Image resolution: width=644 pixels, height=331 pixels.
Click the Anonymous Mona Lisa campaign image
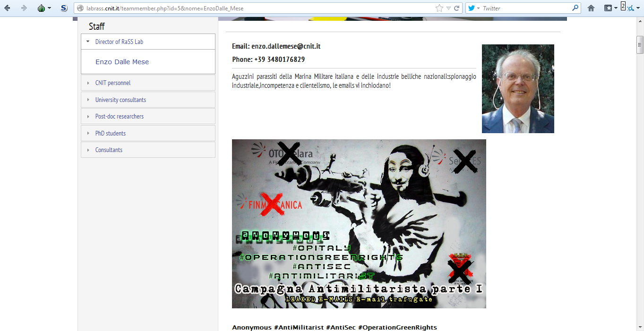coord(359,224)
